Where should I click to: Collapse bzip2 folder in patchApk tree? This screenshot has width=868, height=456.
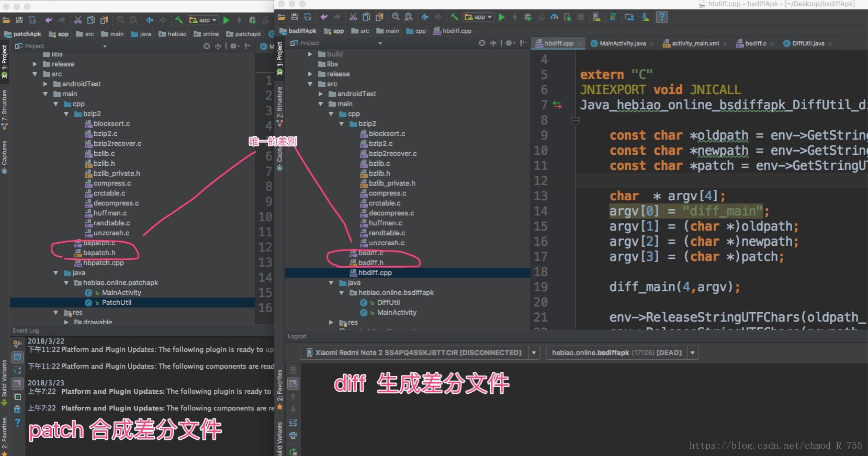(66, 113)
